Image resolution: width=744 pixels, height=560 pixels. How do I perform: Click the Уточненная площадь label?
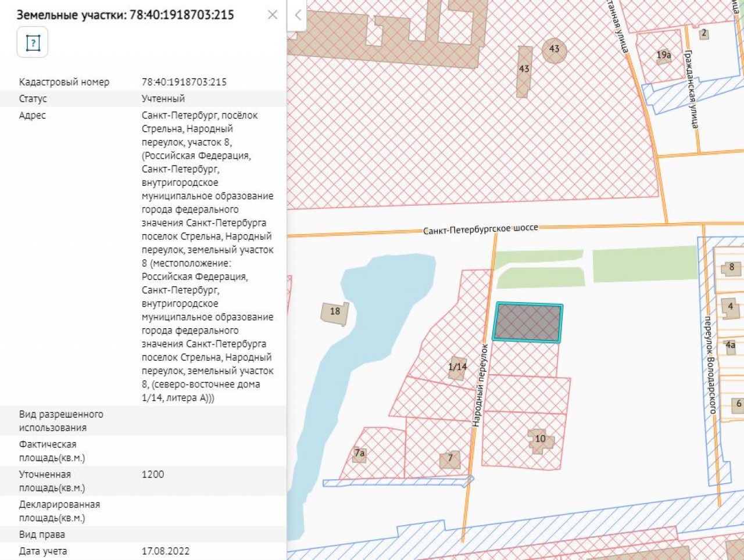tap(52, 481)
